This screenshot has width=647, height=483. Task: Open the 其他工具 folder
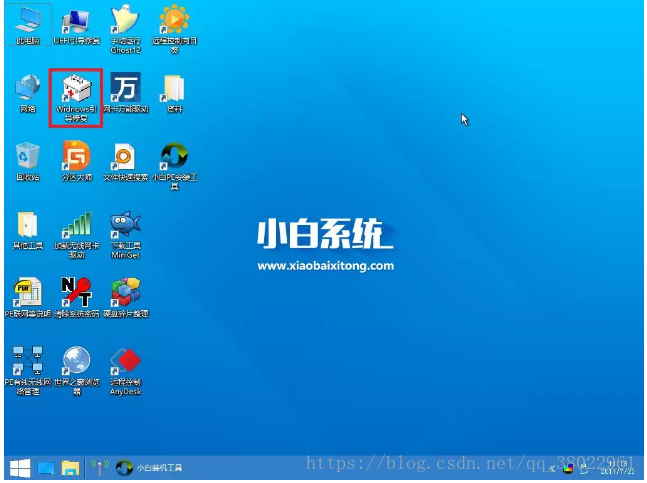pos(28,231)
